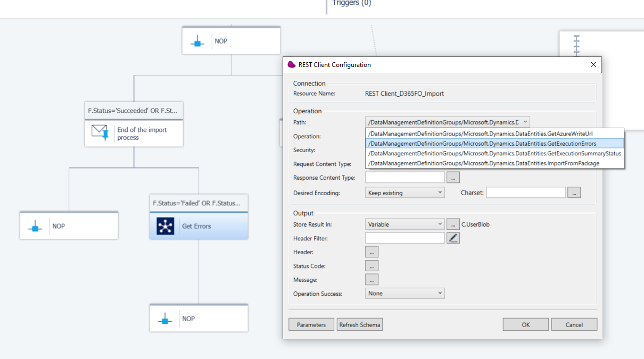Click the Refresh Schema button
Image resolution: width=644 pixels, height=359 pixels.
tap(360, 324)
